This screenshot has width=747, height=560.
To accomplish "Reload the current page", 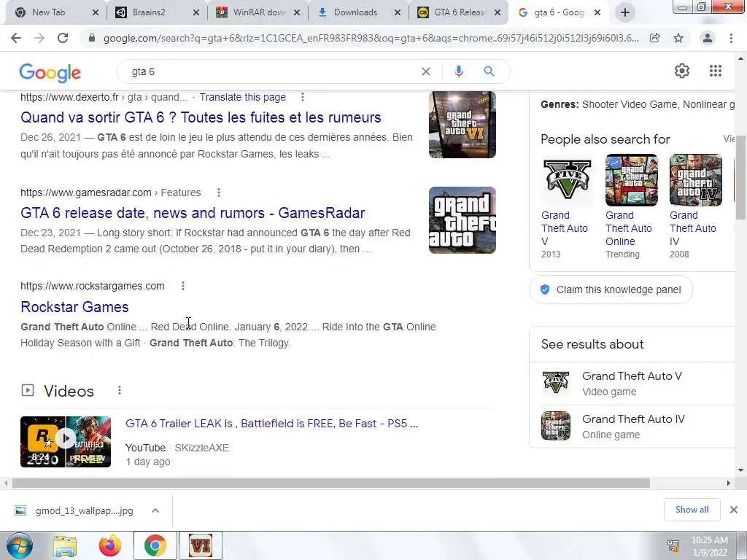I will (63, 38).
